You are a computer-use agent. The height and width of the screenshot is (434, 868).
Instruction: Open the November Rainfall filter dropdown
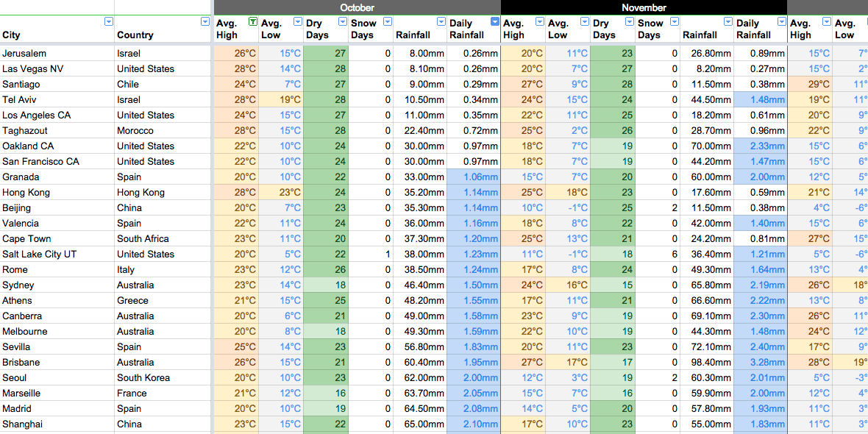point(728,21)
